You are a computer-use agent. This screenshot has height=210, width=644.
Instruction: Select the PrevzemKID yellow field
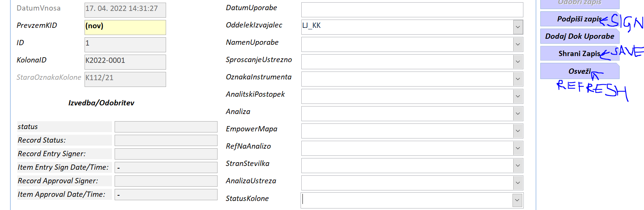tap(125, 27)
